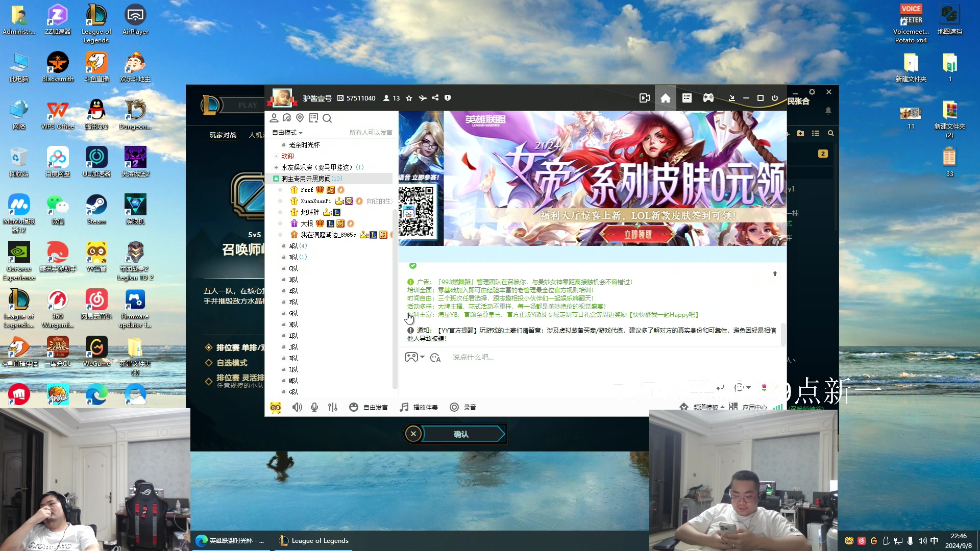This screenshot has height=551, width=980.
Task: Click the list view icon in League friends panel
Action: (x=816, y=133)
